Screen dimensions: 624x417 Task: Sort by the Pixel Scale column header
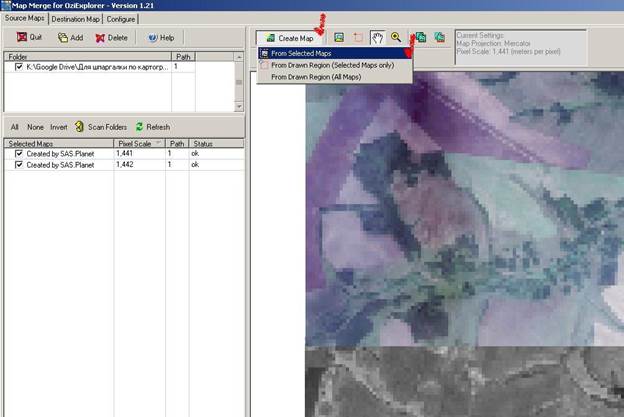point(139,143)
